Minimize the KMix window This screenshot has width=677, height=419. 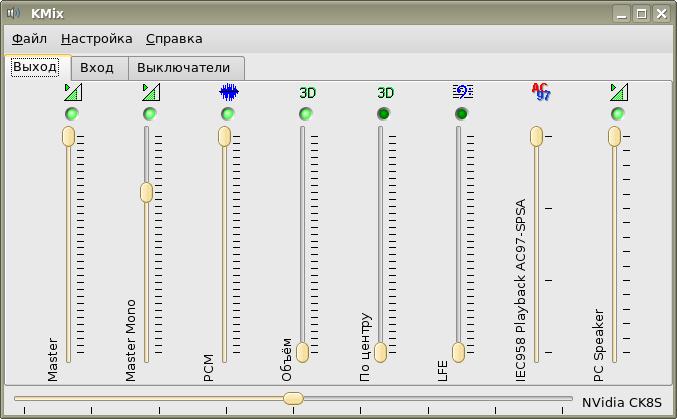coord(622,14)
